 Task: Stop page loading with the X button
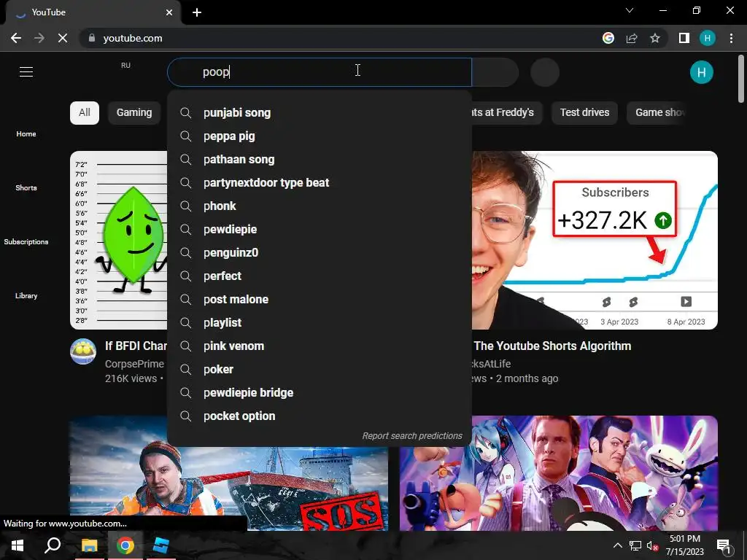click(63, 38)
